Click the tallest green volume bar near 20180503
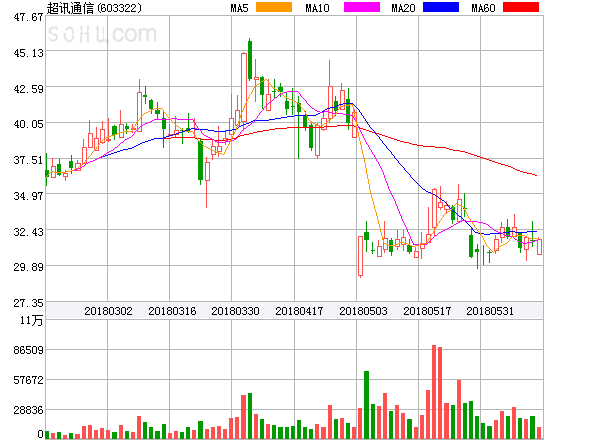Viewport: 600px width, 440px height. pyautogui.click(x=366, y=405)
